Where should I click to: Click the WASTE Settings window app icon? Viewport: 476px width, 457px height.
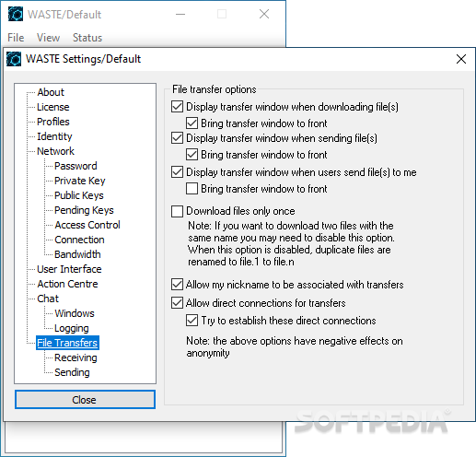point(14,59)
